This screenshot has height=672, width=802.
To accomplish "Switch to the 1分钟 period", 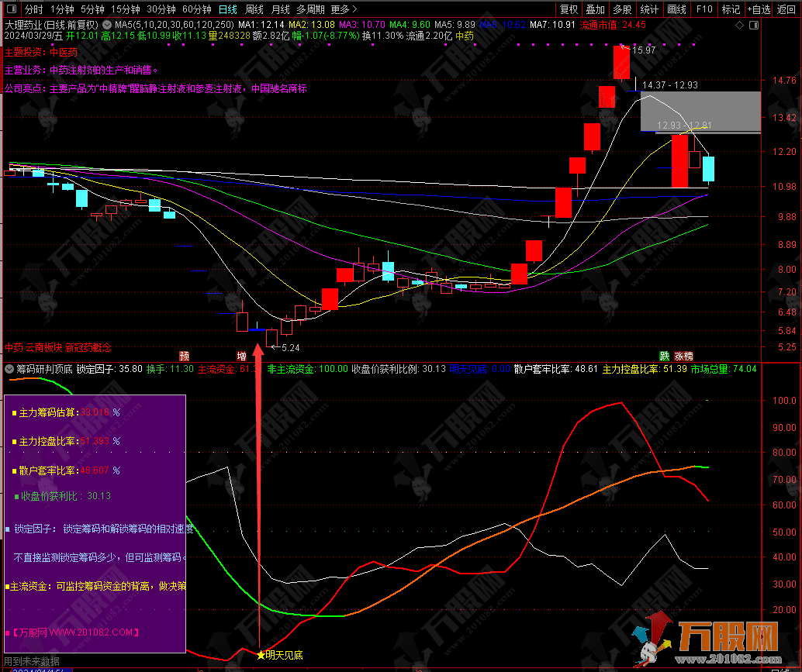I will [62, 9].
